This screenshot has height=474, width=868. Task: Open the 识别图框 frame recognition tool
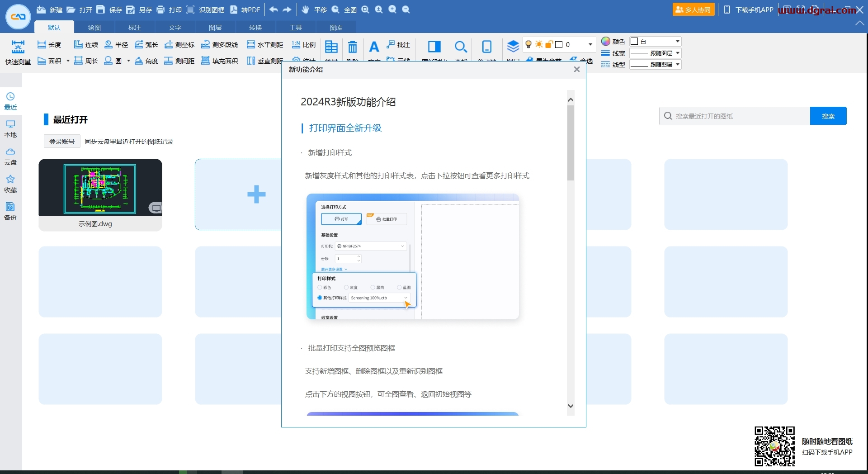point(206,9)
